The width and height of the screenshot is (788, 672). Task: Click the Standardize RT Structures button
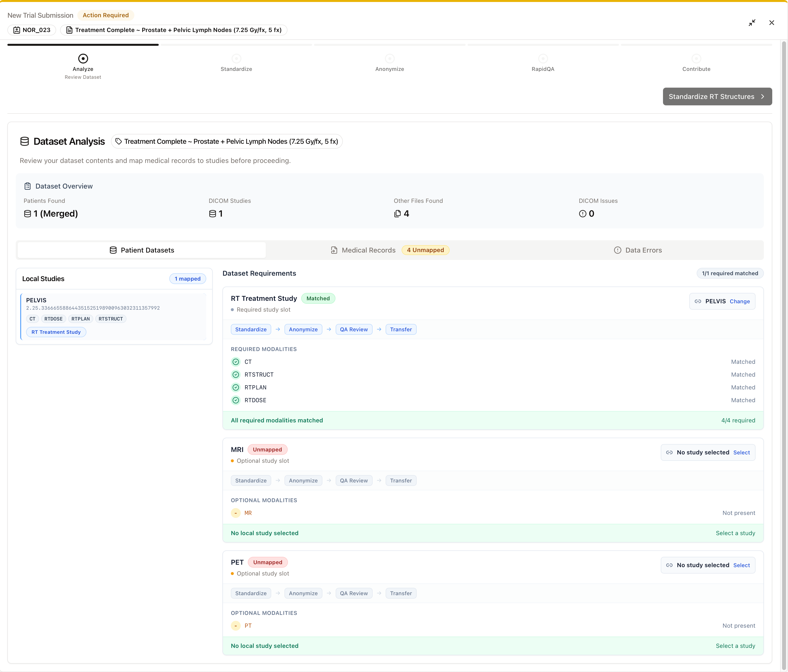717,96
